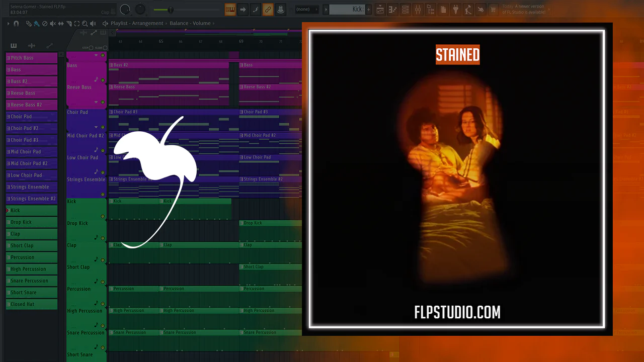
Task: Mute the Low Choir Pad track LED
Action: pos(103,172)
